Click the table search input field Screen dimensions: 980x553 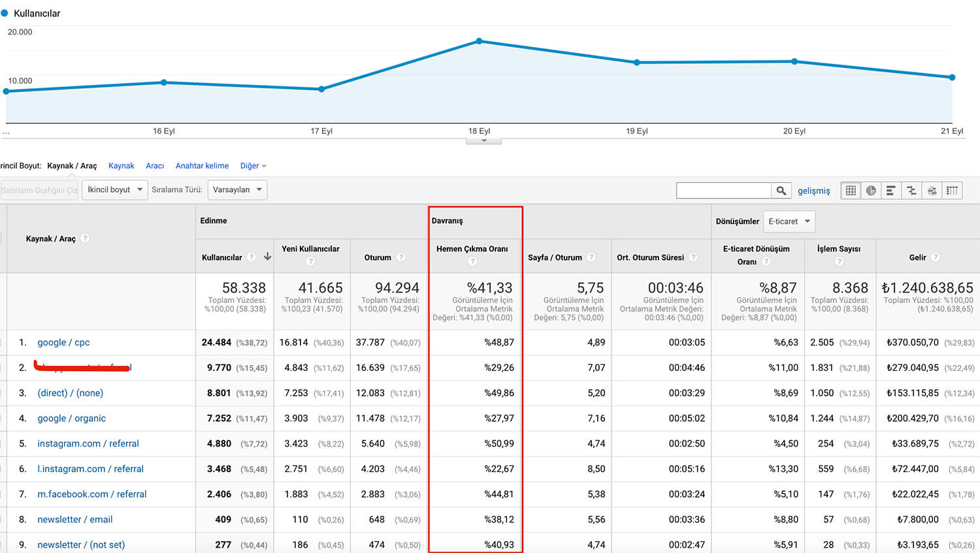(724, 190)
